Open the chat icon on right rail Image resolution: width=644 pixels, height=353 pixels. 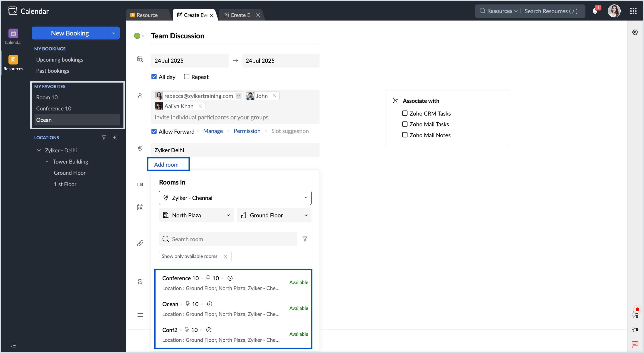[x=635, y=345]
